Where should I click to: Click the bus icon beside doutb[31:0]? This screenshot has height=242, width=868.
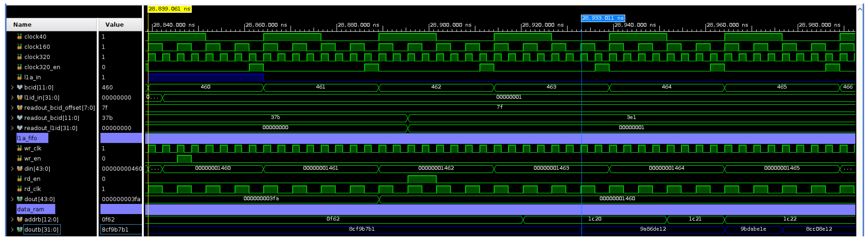19,229
